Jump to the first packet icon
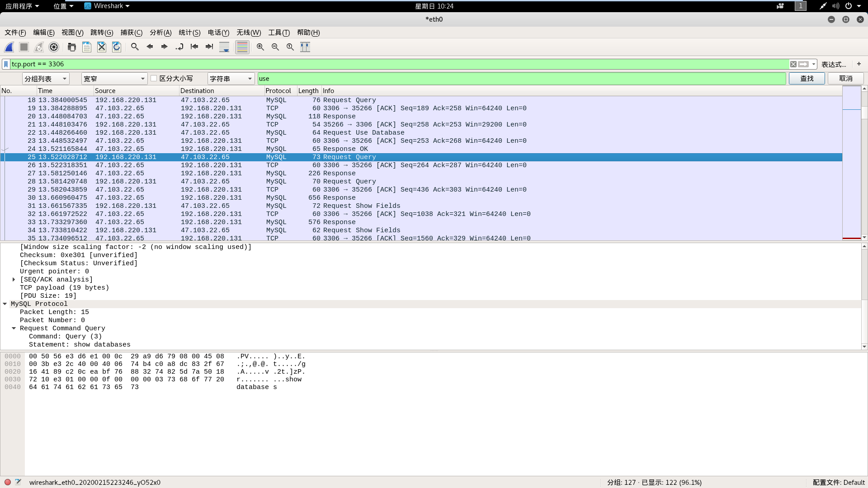868x488 pixels. 194,47
